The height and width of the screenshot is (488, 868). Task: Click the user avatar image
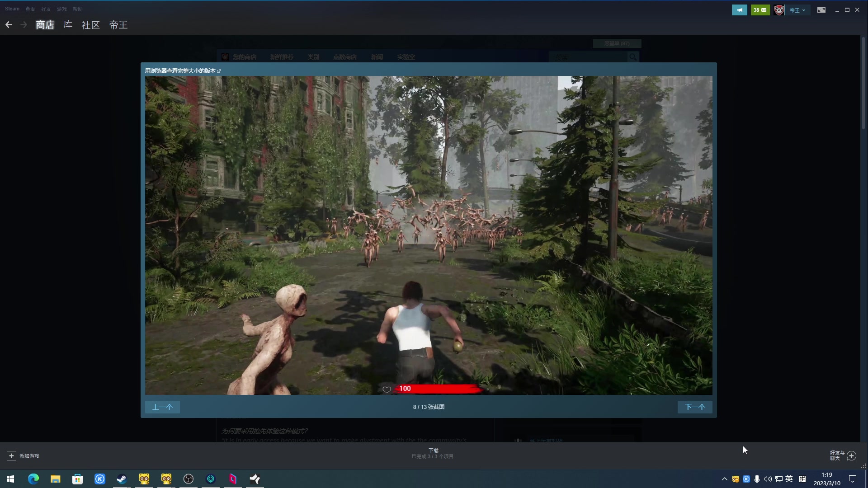[x=779, y=10]
